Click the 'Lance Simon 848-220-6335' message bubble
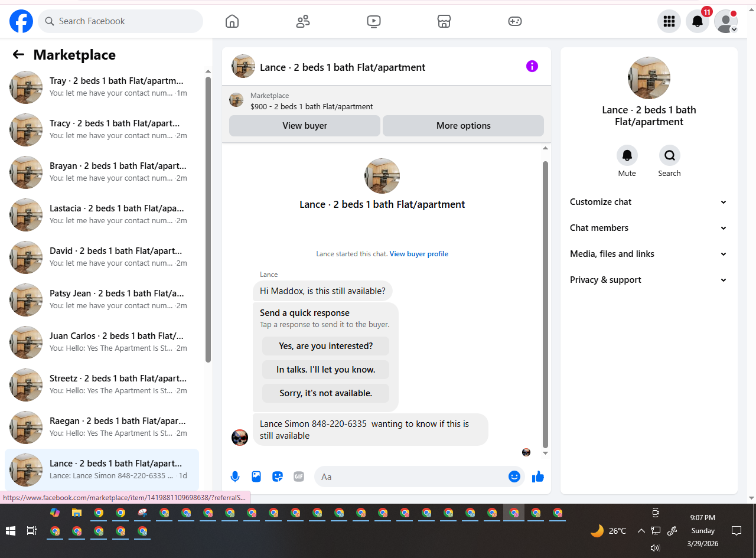Screen dimensions: 756x558 (370, 430)
